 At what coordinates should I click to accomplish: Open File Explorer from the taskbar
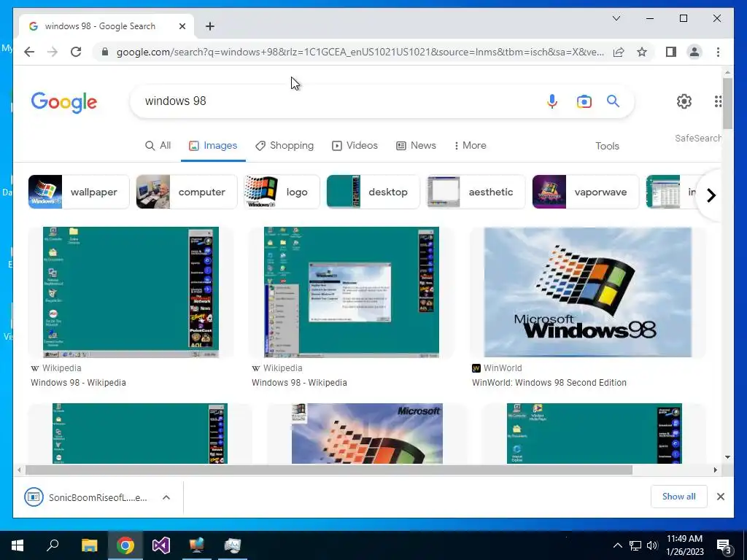point(89,545)
